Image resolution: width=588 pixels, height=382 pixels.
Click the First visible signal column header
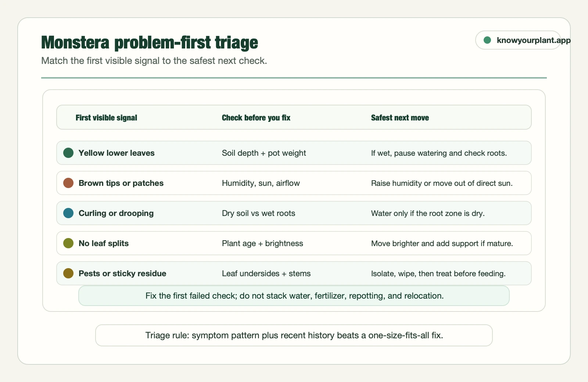point(106,118)
